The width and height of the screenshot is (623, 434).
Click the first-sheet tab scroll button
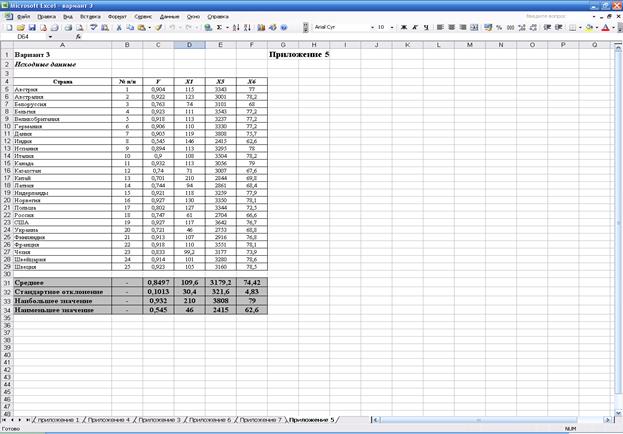tap(4, 420)
